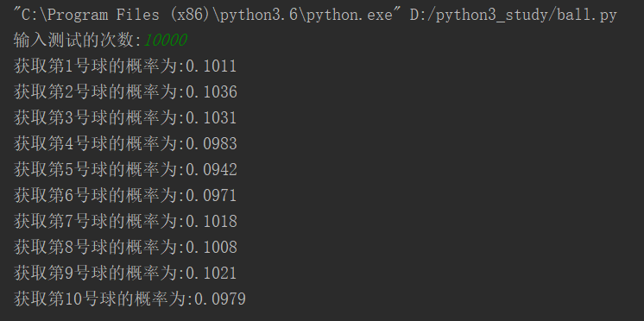644x321 pixels.
Task: Select the ball 7 probability line 0.1018
Action: (125, 221)
